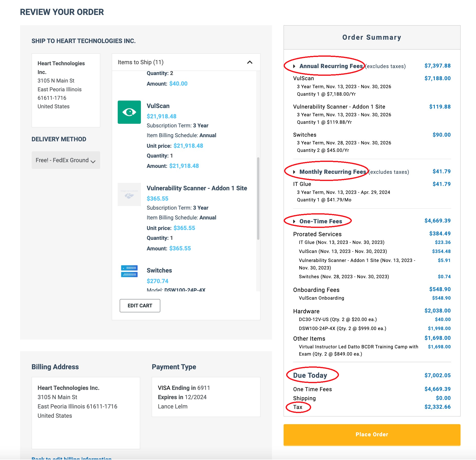The width and height of the screenshot is (476, 460).
Task: Click the Tax amount row label
Action: [298, 407]
